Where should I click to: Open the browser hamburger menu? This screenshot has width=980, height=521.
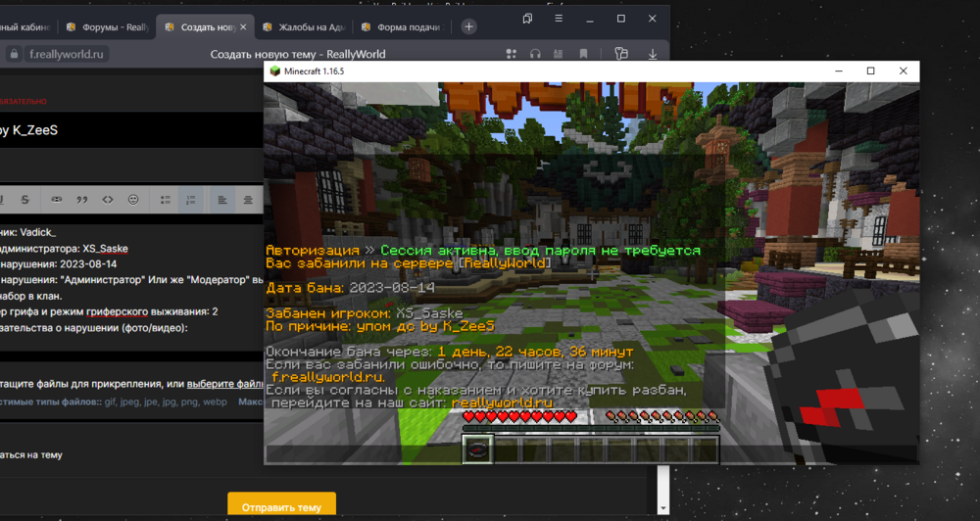[x=559, y=19]
